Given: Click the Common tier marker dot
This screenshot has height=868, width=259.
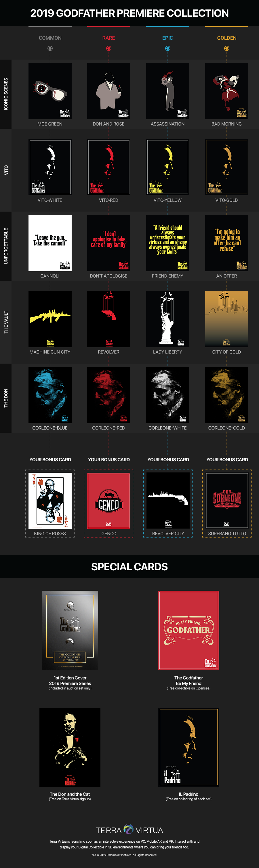Looking at the screenshot, I should tap(50, 48).
